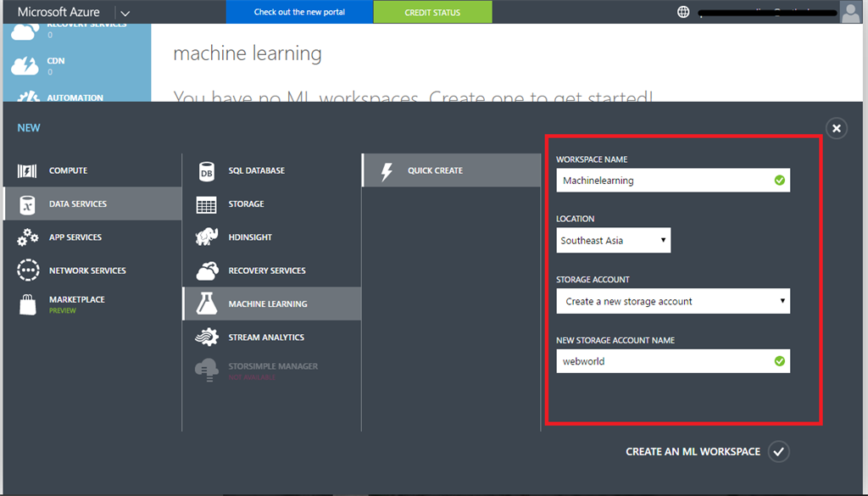Click the globe language icon
The image size is (868, 496).
684,12
